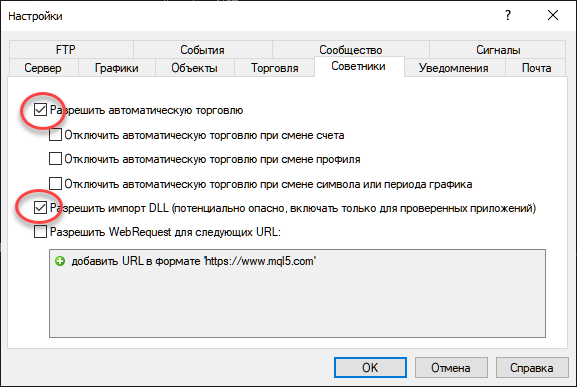Switch to the Торговля tab
Viewport: 577px width, 387px height.
(275, 68)
